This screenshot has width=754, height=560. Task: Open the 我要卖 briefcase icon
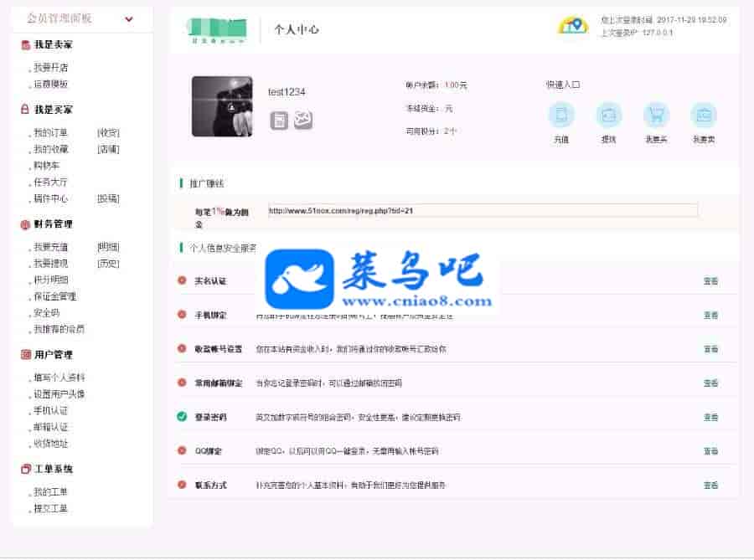point(704,116)
